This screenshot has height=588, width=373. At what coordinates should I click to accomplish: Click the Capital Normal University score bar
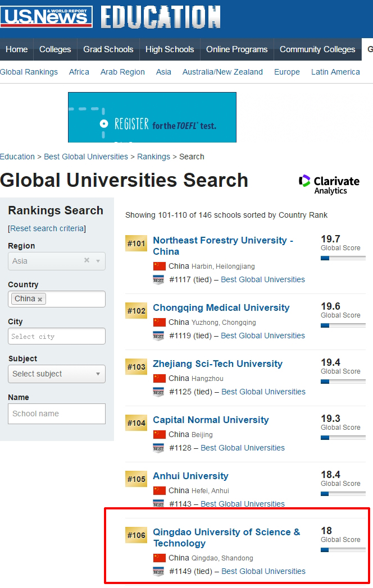[x=343, y=438]
